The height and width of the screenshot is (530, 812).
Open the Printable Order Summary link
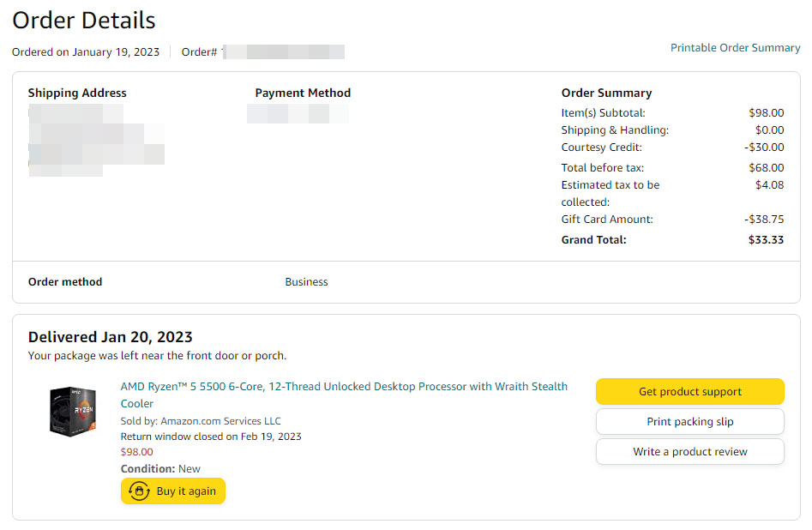[x=735, y=48]
